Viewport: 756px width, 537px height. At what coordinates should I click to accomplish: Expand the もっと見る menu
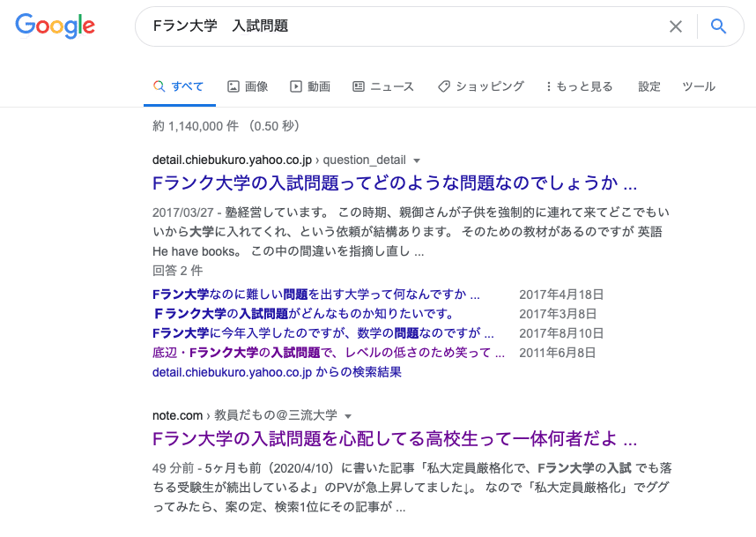tap(579, 86)
